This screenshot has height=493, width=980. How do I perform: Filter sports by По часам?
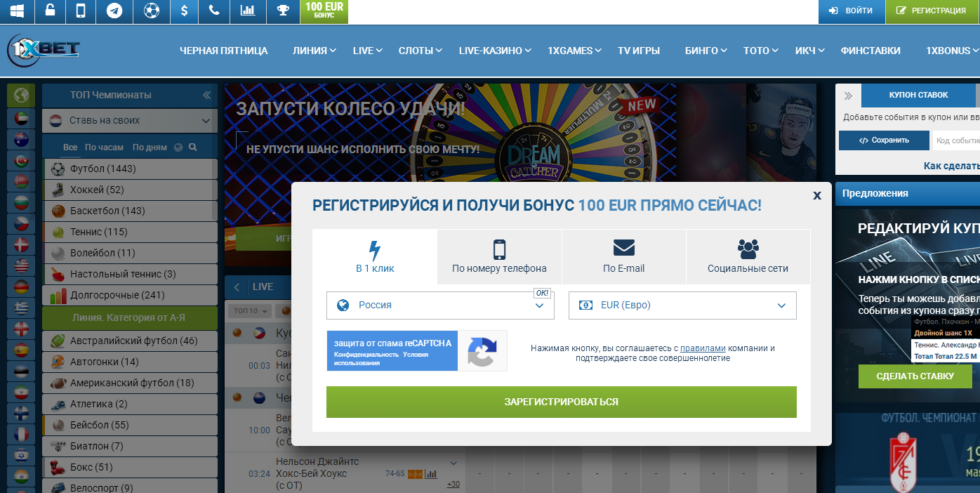click(104, 147)
